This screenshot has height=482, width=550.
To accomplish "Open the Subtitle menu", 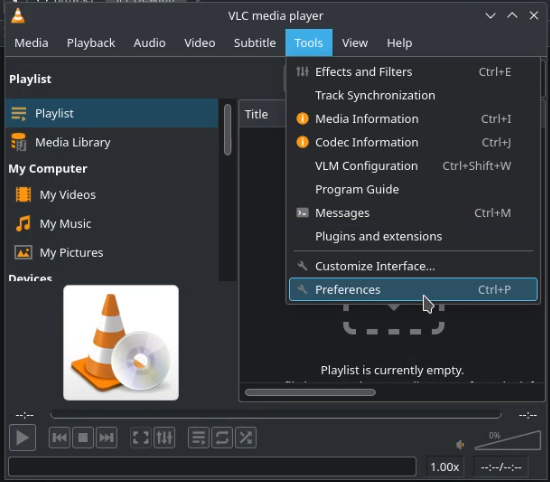I will click(x=255, y=43).
